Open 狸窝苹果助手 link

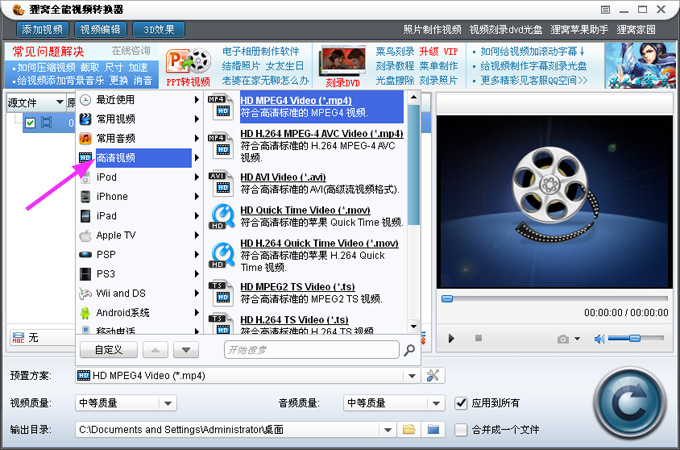[579, 29]
